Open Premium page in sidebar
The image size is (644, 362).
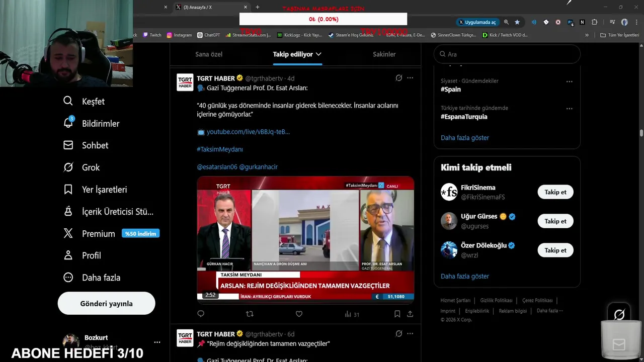coord(89,234)
